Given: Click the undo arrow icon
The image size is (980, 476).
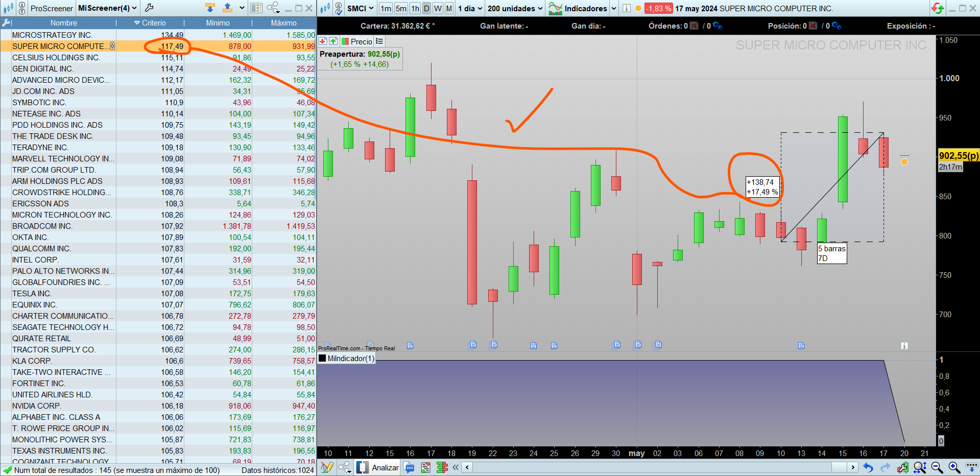Looking at the screenshot, I should [x=868, y=467].
